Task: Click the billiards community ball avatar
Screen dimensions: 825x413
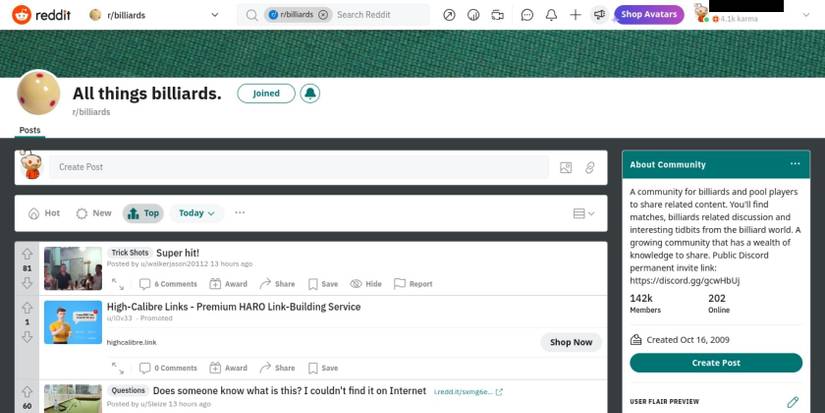Action: pyautogui.click(x=38, y=93)
